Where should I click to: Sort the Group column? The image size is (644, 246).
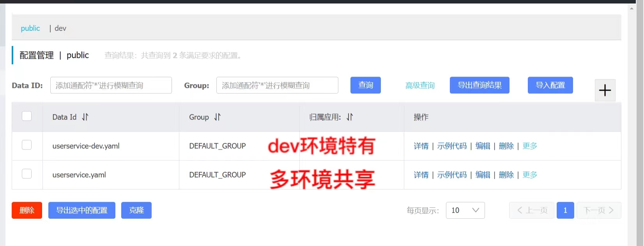[217, 117]
